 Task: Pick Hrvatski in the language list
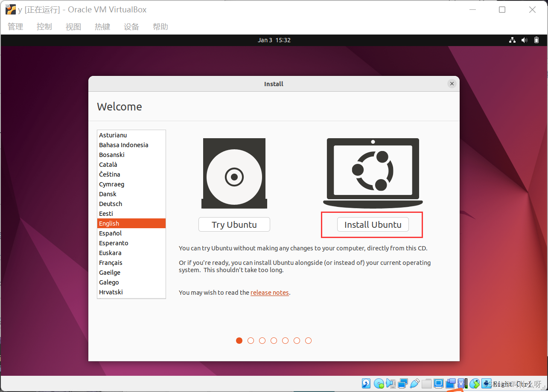pyautogui.click(x=131, y=292)
